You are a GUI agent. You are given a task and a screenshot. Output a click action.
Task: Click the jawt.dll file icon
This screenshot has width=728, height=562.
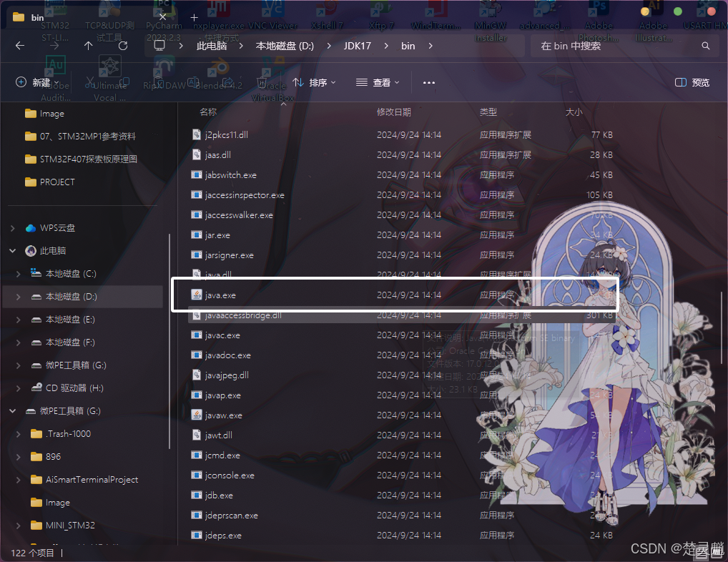[x=197, y=435]
